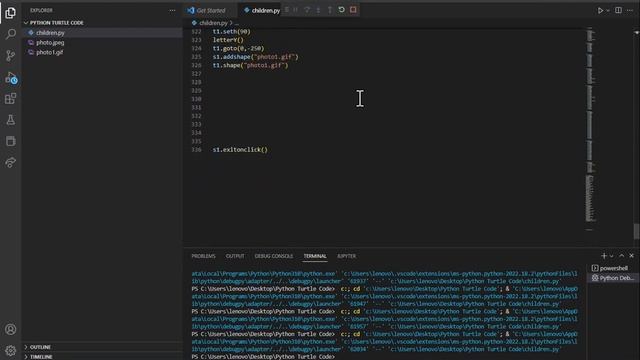
Task: Click line number 330 in gutter
Action: coord(196,99)
